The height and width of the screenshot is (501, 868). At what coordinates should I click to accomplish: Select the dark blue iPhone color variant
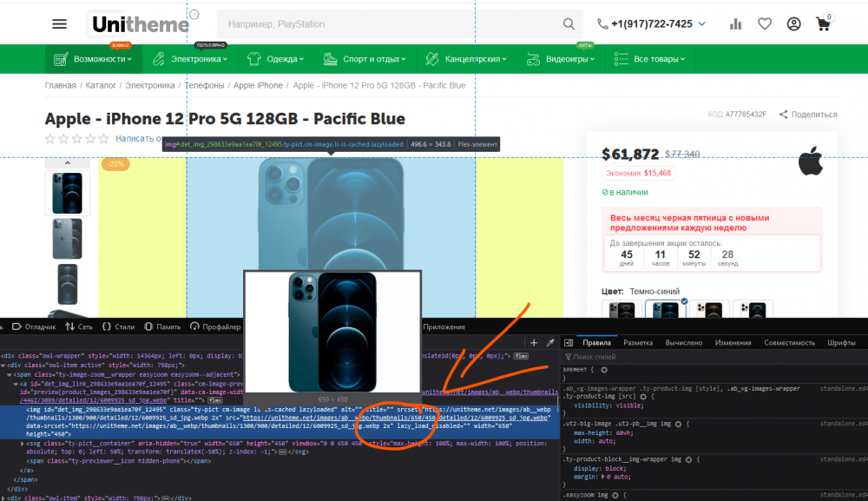(667, 311)
